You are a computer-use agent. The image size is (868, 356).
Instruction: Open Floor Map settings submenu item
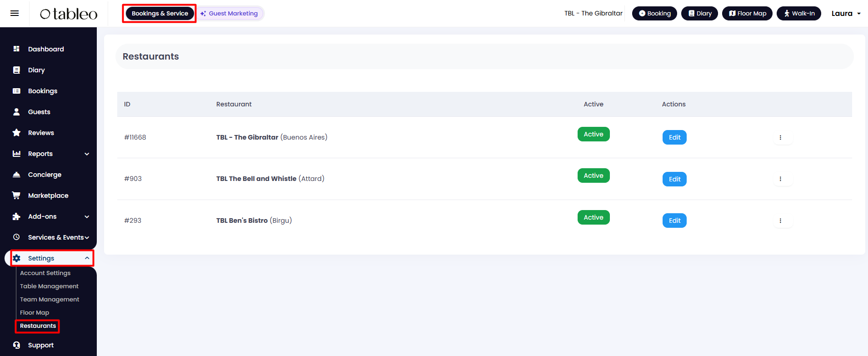35,312
